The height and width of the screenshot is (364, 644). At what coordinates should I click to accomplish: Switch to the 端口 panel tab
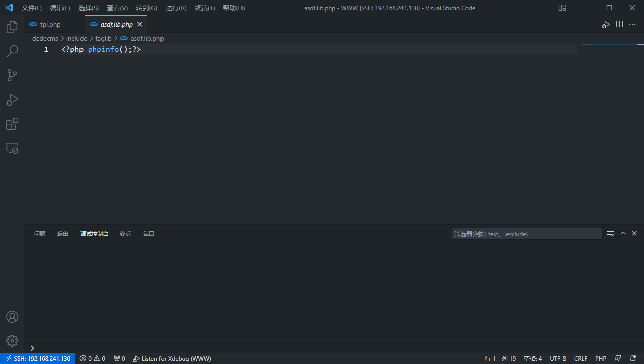(149, 234)
